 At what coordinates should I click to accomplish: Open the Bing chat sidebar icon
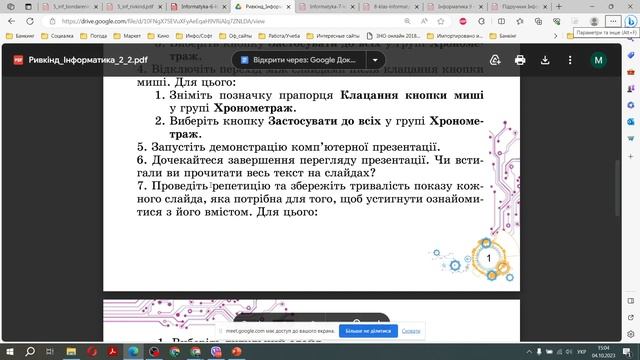coord(631,21)
